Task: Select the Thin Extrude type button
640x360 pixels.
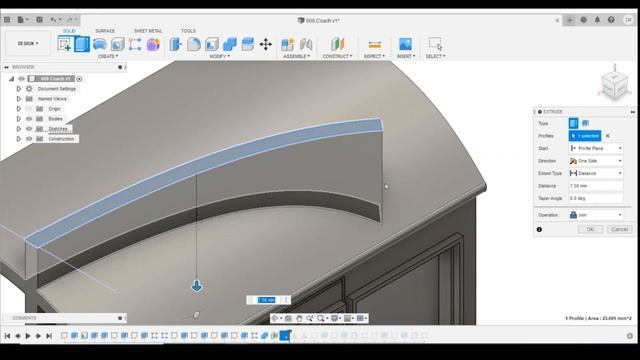Action: (585, 123)
